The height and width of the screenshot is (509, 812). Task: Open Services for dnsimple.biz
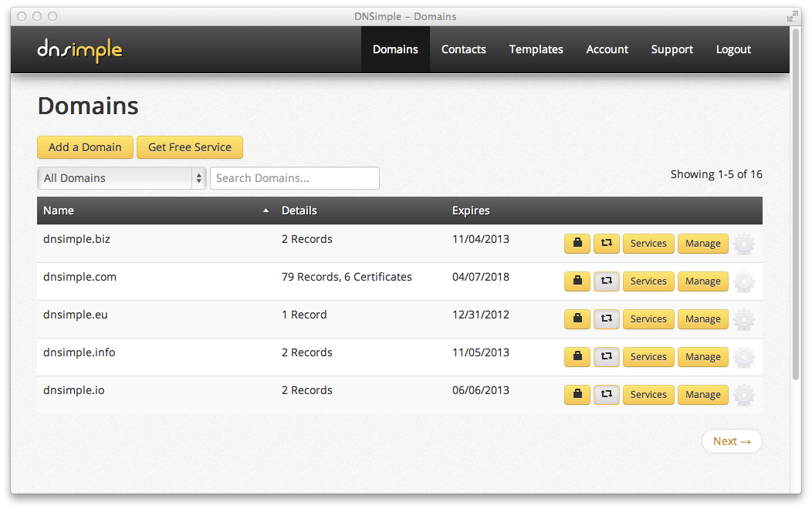click(648, 243)
